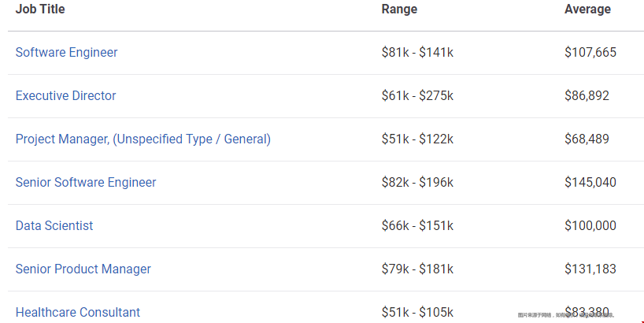Open the Senior Product Manager link
This screenshot has height=323, width=644.
83,269
